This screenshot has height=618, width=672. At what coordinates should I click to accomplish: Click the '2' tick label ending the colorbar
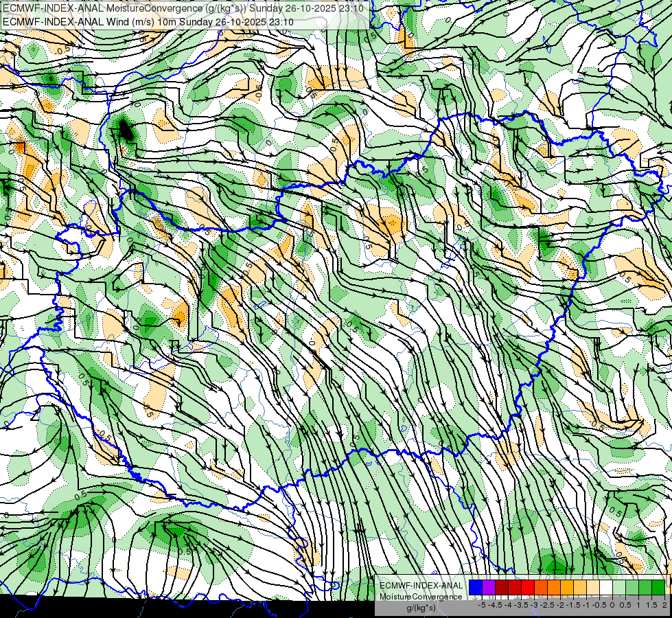click(664, 605)
